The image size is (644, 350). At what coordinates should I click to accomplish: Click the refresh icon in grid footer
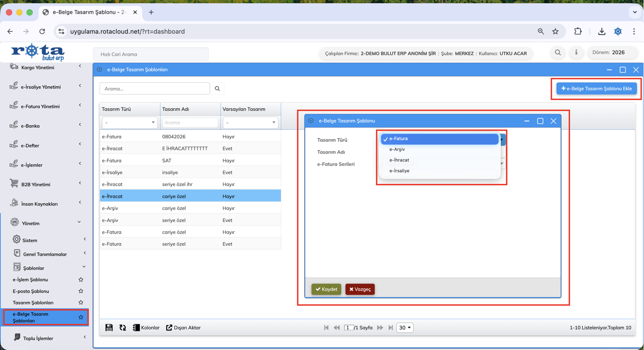123,328
